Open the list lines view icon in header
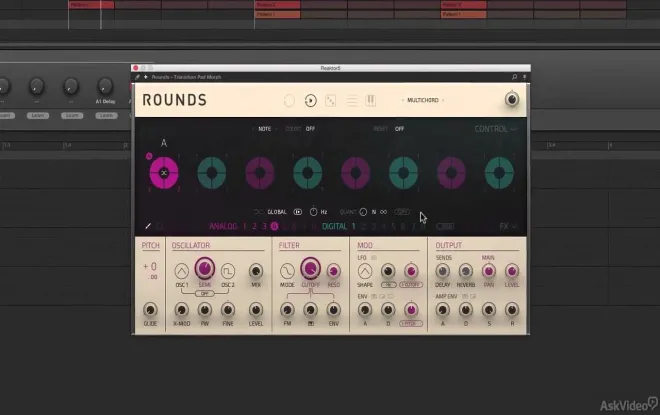This screenshot has width=660, height=415. [x=351, y=101]
